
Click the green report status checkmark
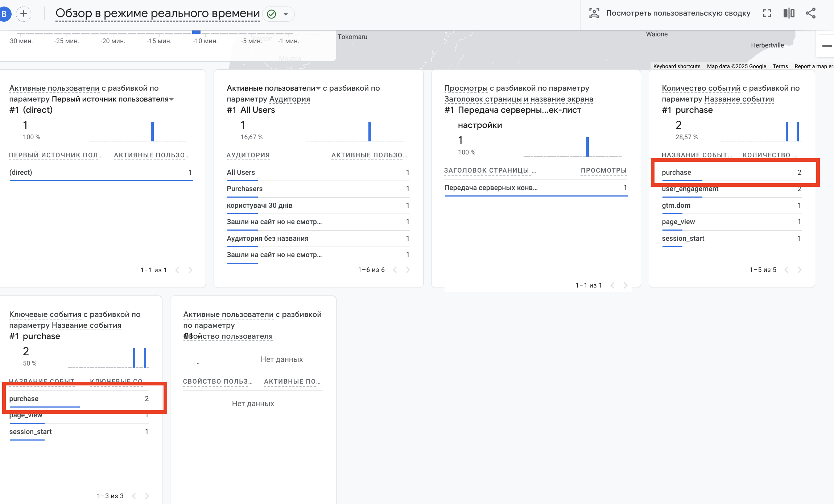pos(272,14)
